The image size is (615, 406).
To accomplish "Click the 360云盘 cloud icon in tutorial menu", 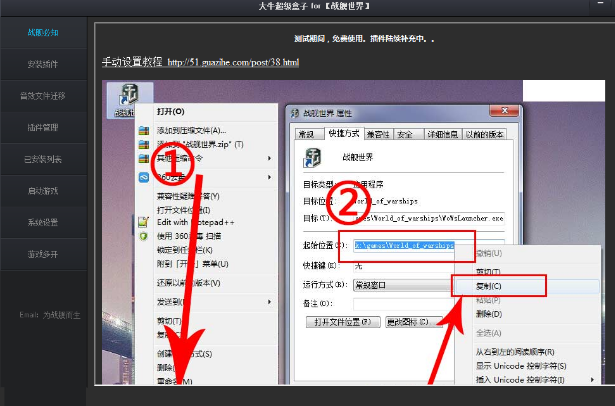I will coord(144,178).
